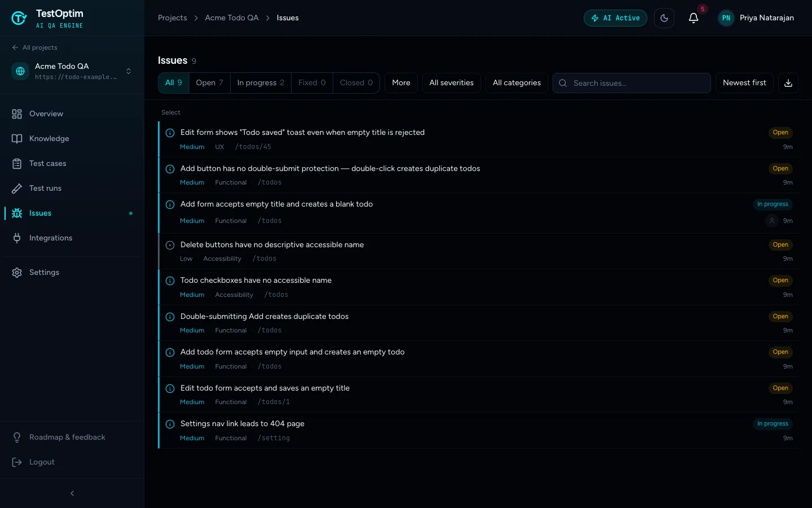Go back to All projects

34,47
